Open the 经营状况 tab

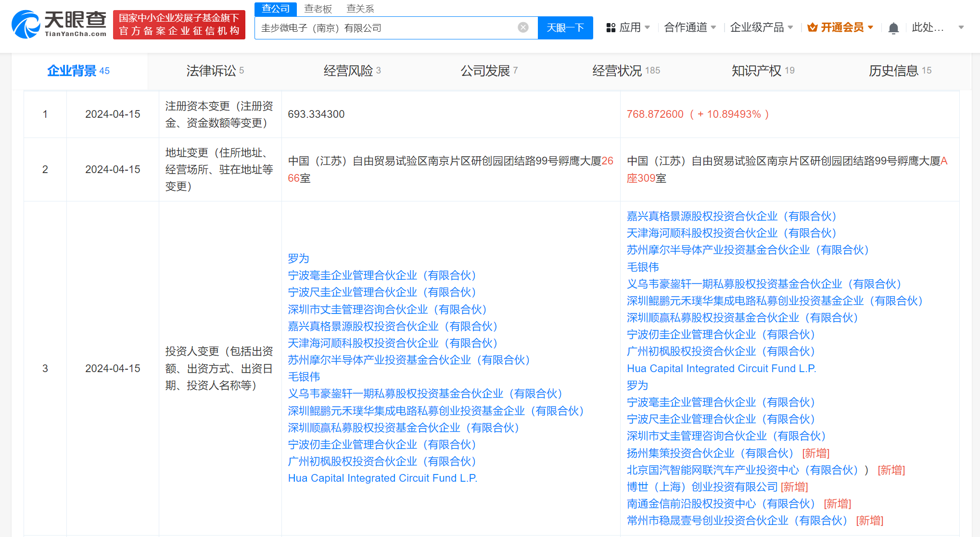[626, 71]
